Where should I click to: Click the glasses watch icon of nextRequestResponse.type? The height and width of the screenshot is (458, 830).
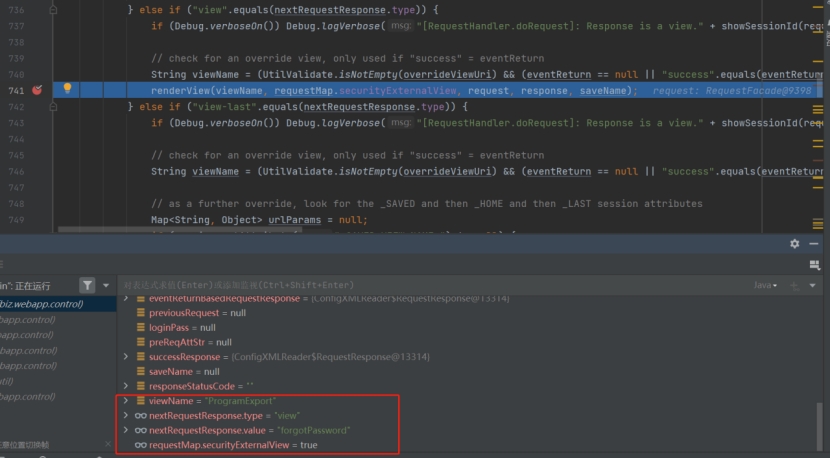coord(141,416)
